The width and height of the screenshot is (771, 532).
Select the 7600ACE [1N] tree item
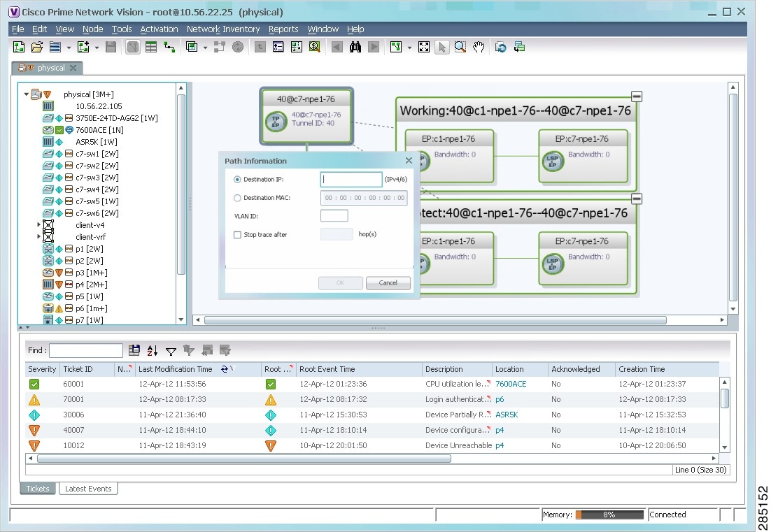(x=99, y=130)
